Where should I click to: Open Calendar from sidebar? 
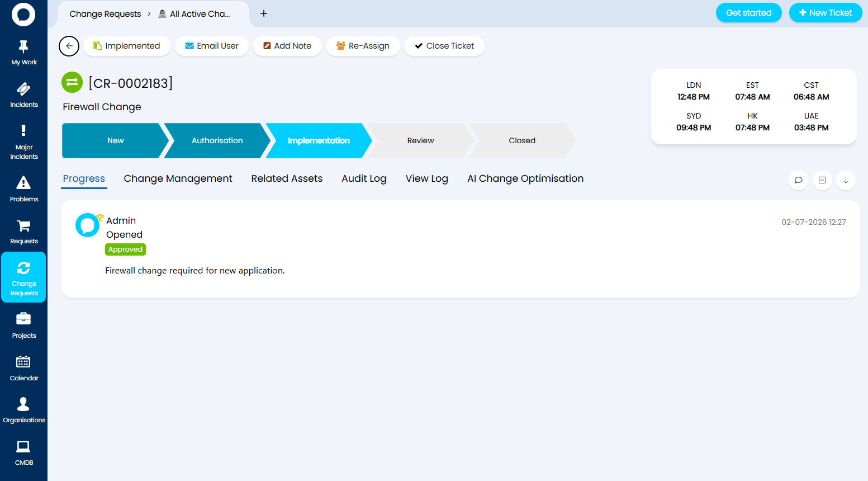click(23, 369)
